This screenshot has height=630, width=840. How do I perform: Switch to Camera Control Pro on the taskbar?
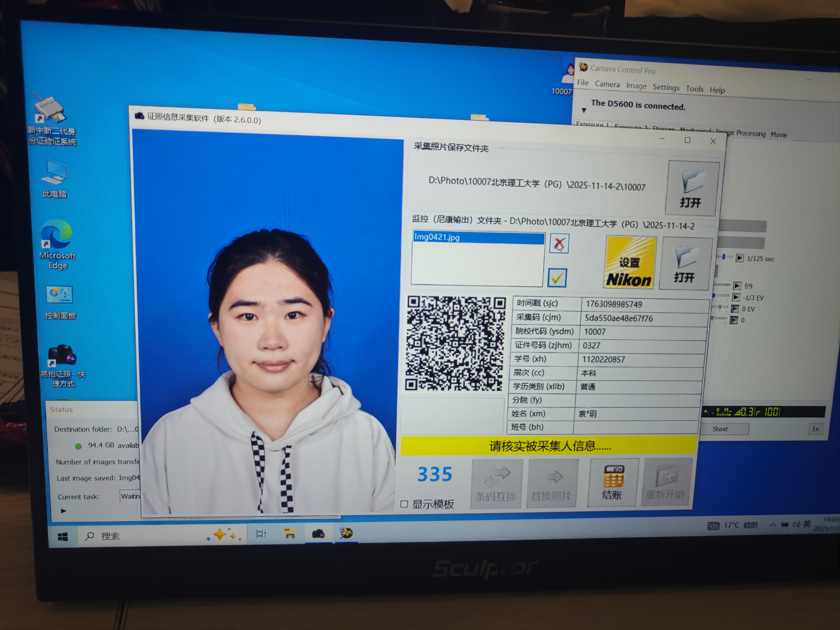pyautogui.click(x=346, y=533)
